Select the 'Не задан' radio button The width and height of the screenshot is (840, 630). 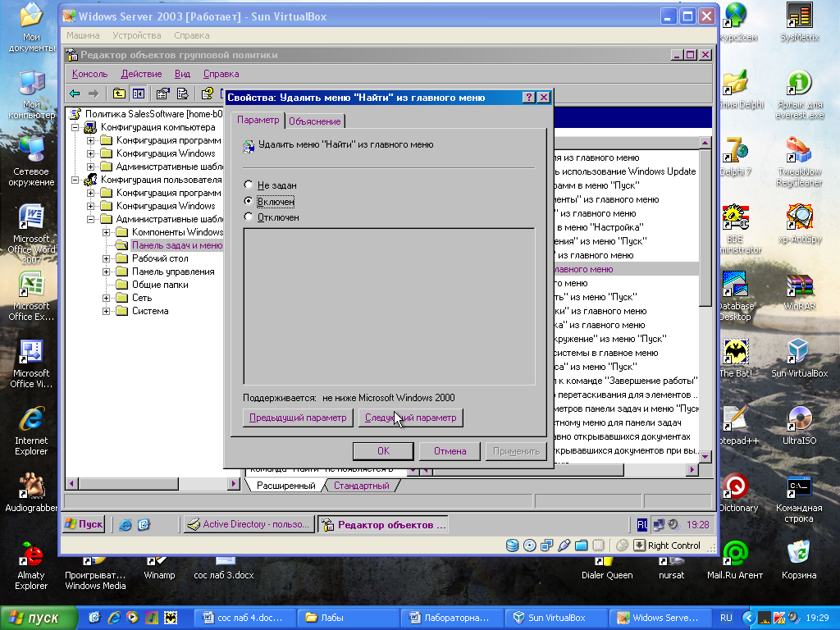coord(248,185)
